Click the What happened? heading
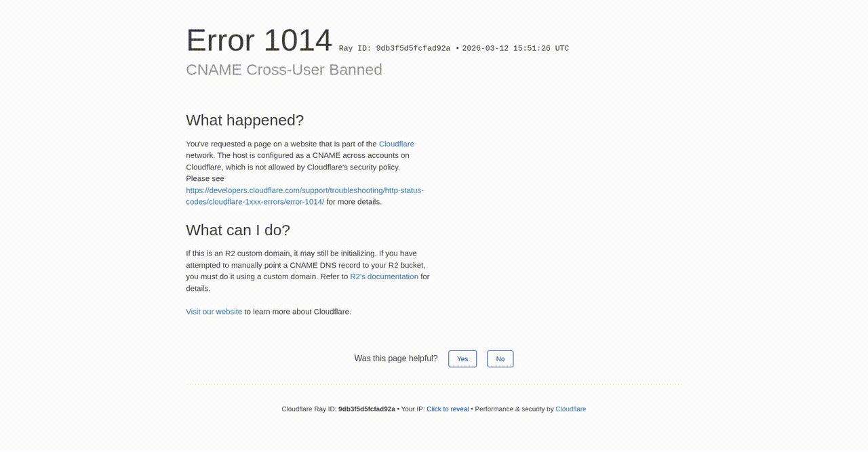The image size is (868, 452). point(245,121)
